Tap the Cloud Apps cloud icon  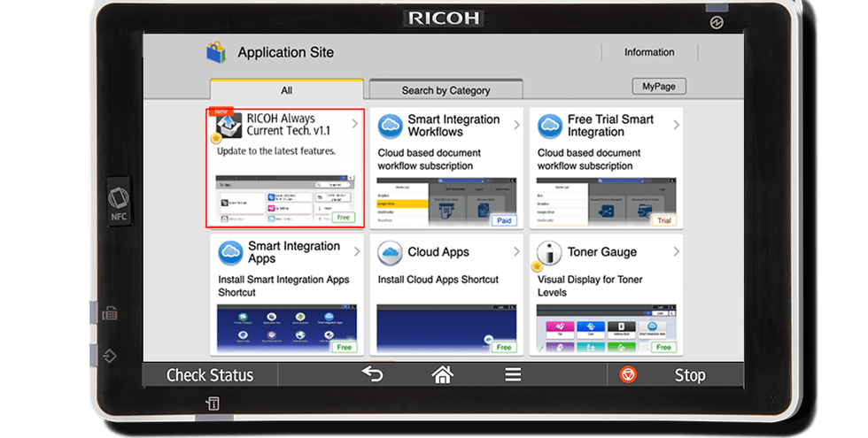tap(391, 252)
